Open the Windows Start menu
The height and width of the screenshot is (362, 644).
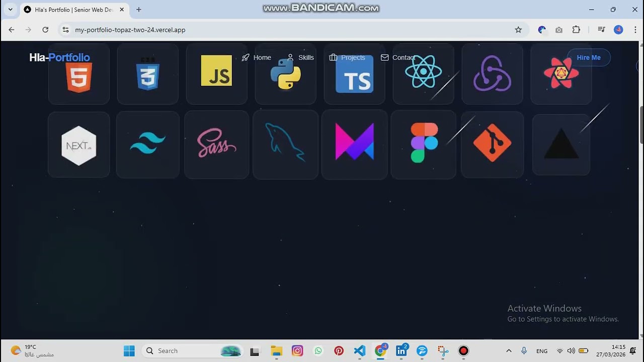(x=129, y=350)
